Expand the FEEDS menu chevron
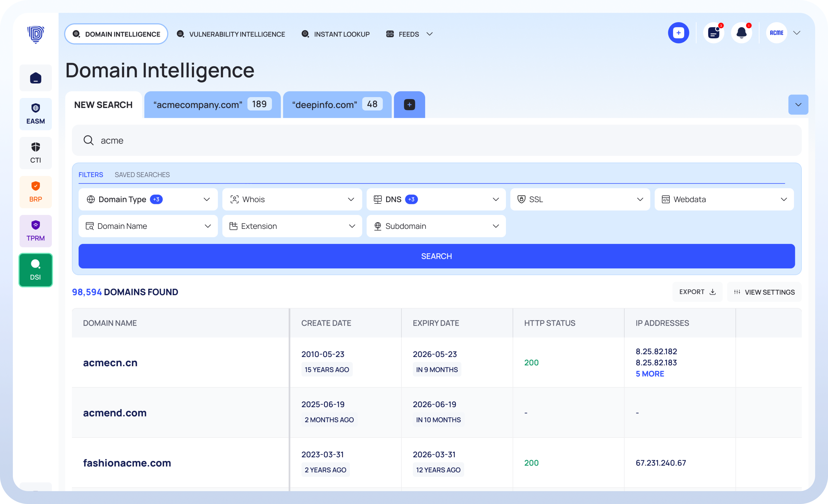The image size is (828, 504). click(429, 34)
